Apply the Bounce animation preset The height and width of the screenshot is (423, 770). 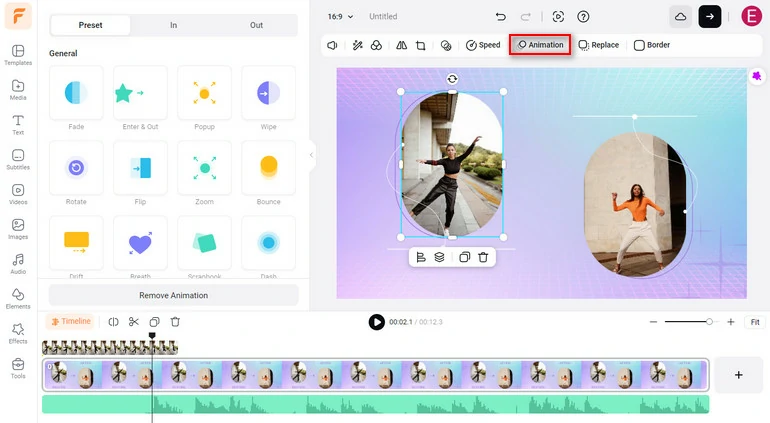tap(269, 168)
